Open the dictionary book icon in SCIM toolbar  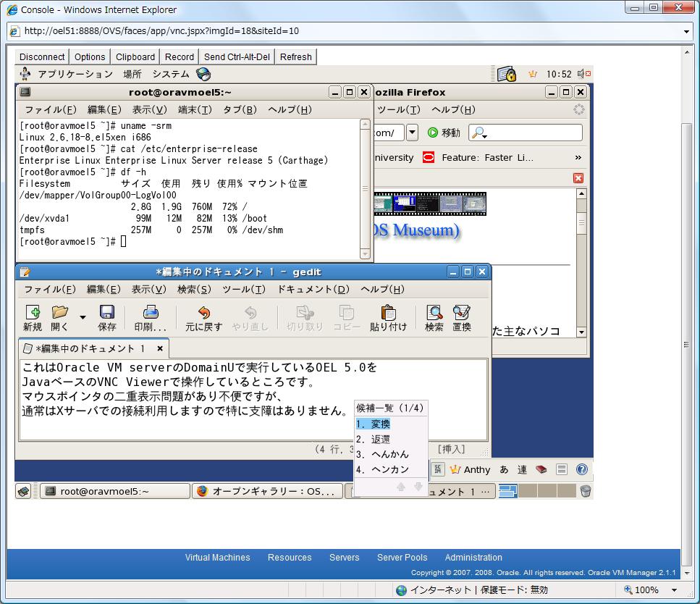541,469
